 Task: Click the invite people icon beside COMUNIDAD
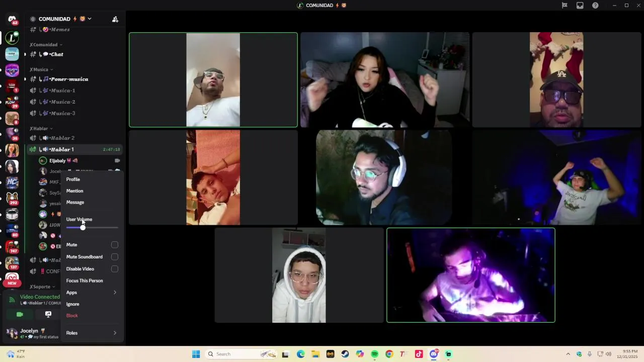[x=115, y=19]
